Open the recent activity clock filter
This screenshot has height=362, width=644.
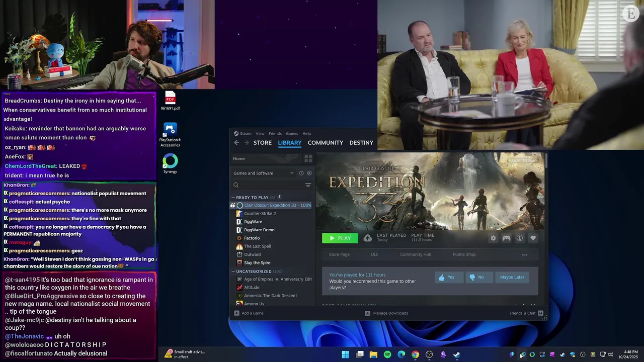click(301, 173)
